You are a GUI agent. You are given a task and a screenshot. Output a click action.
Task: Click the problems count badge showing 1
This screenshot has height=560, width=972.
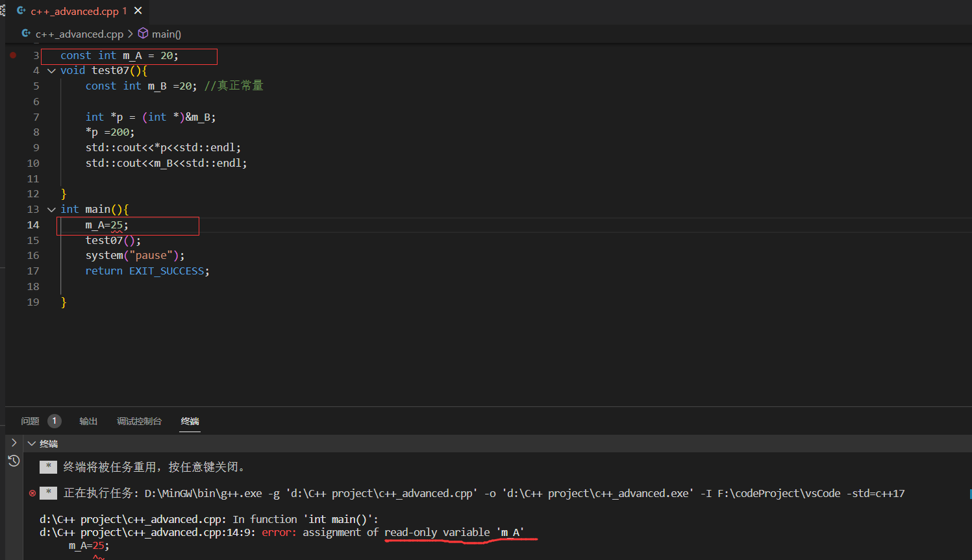(55, 421)
